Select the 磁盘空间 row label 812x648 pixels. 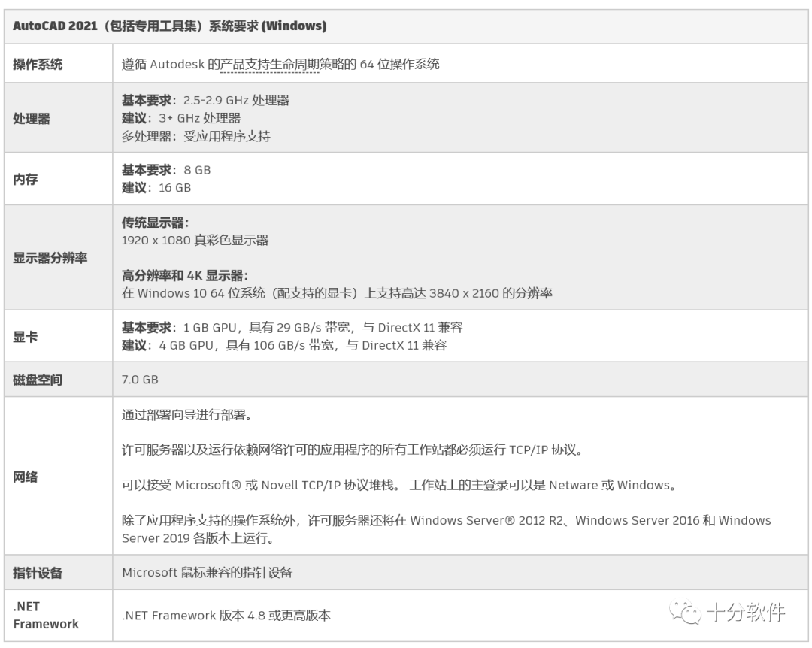pos(38,380)
